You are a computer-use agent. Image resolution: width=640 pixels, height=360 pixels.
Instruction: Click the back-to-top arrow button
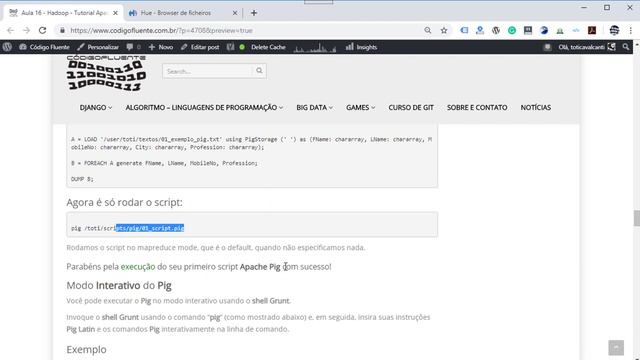(x=616, y=348)
